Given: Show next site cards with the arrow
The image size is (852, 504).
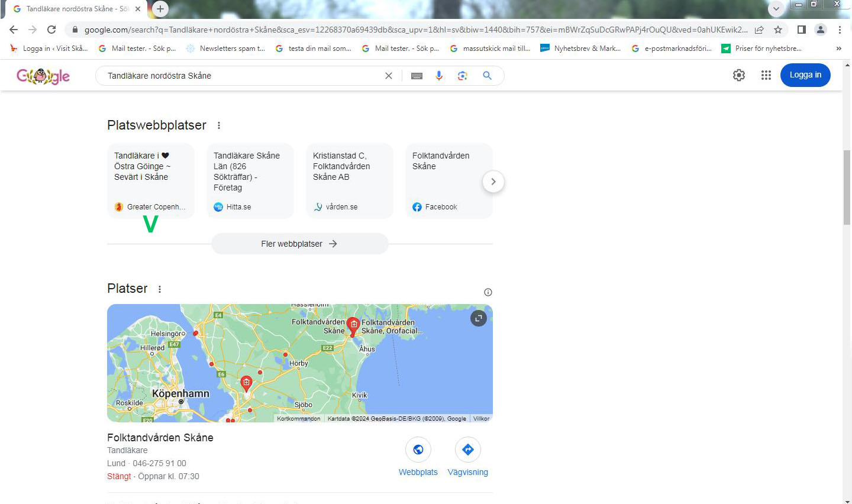Looking at the screenshot, I should (x=493, y=182).
